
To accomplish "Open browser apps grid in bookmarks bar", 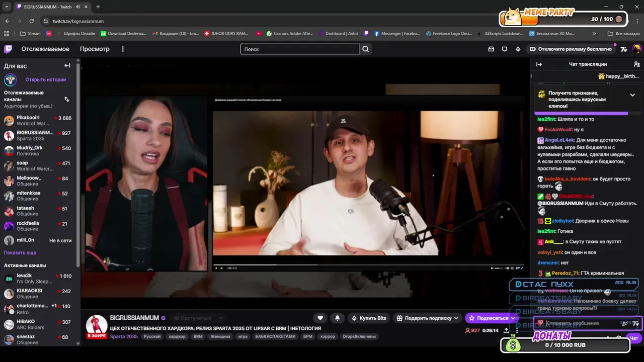I will click(7, 34).
